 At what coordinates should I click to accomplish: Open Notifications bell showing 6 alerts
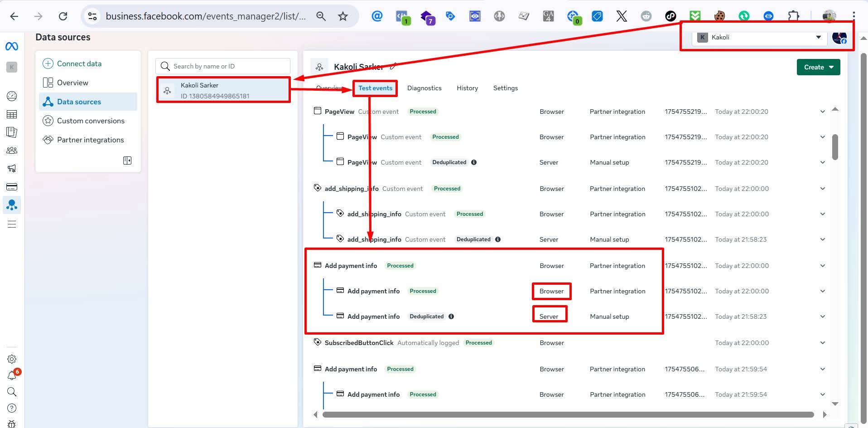pyautogui.click(x=12, y=375)
